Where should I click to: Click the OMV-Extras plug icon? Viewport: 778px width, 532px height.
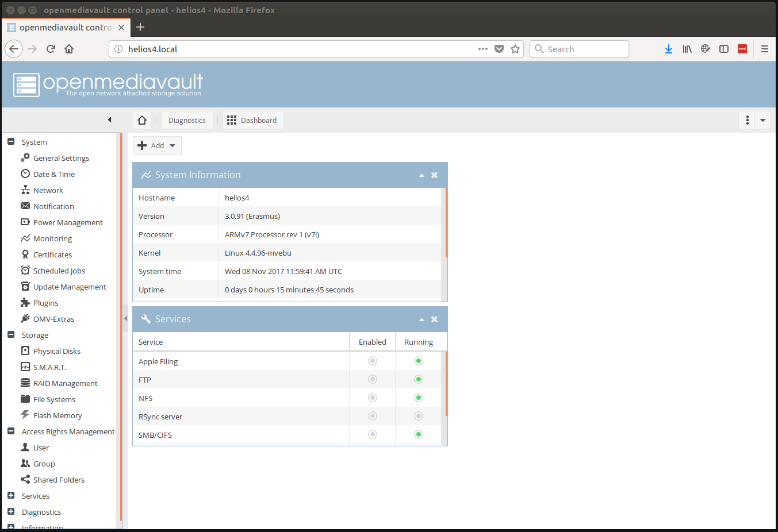pyautogui.click(x=25, y=318)
